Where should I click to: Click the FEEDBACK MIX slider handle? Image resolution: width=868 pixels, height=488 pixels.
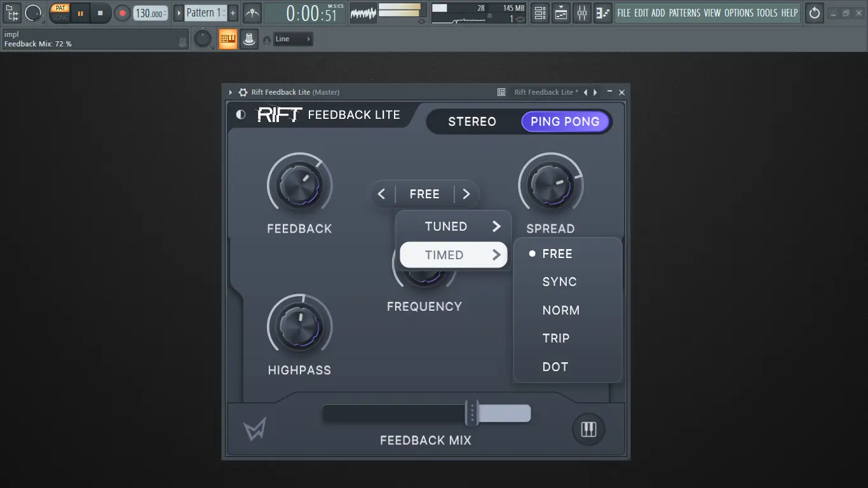click(471, 413)
